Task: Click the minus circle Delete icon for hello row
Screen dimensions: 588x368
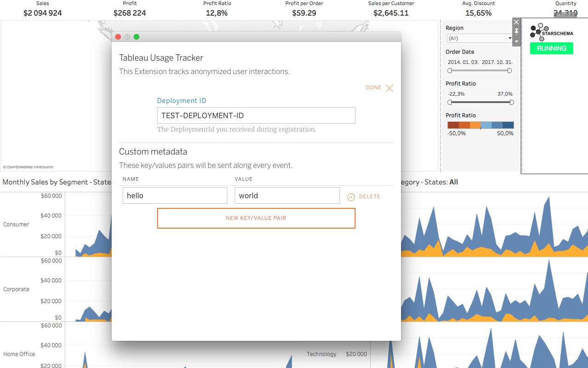Action: click(351, 197)
